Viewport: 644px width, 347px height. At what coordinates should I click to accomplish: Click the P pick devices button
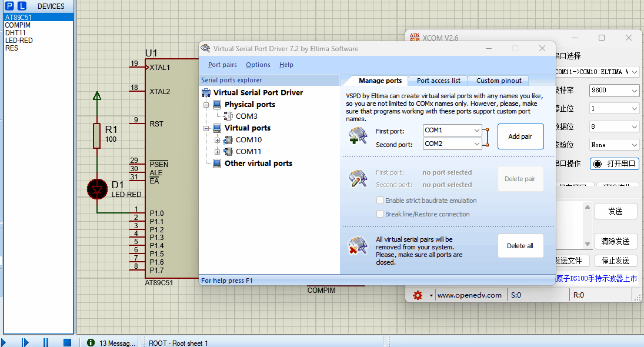tap(9, 6)
